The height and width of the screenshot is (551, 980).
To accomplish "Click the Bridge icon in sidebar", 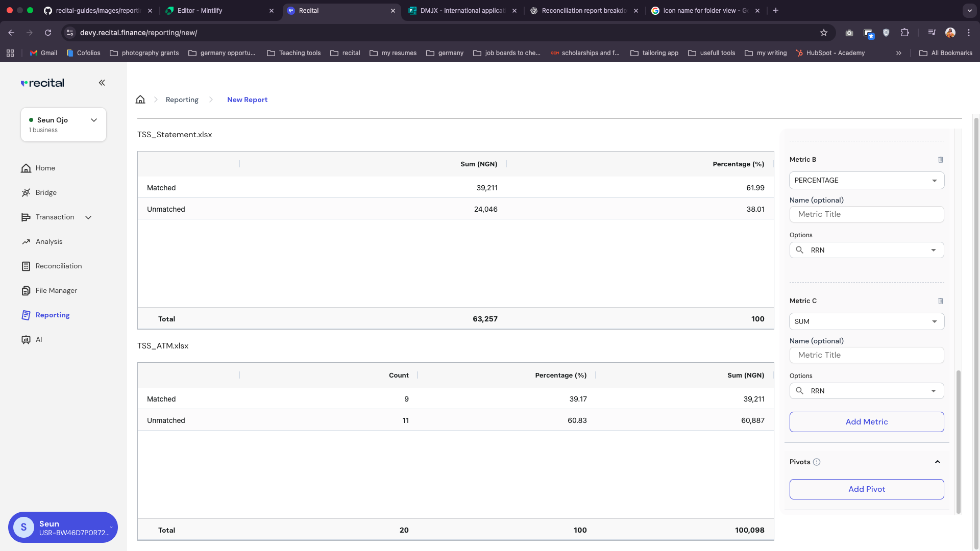I will [x=27, y=192].
